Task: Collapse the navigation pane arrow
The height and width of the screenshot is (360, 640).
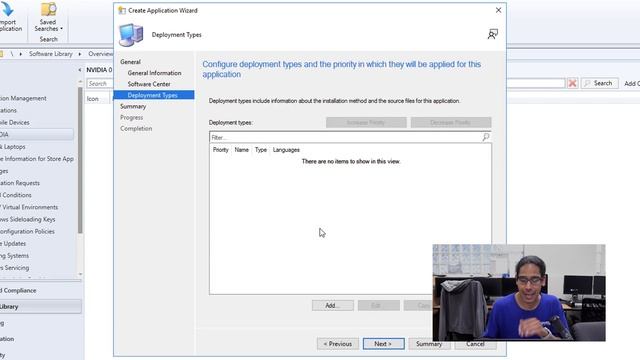Action: (x=80, y=70)
